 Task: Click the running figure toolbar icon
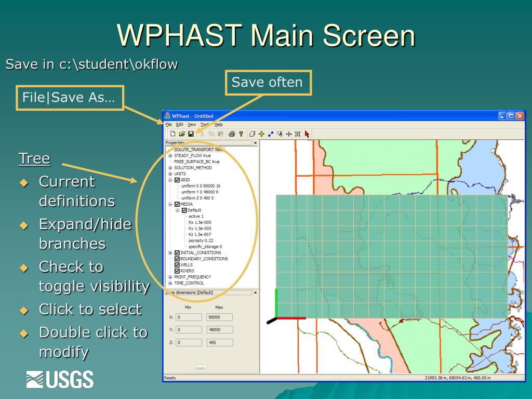click(280, 134)
